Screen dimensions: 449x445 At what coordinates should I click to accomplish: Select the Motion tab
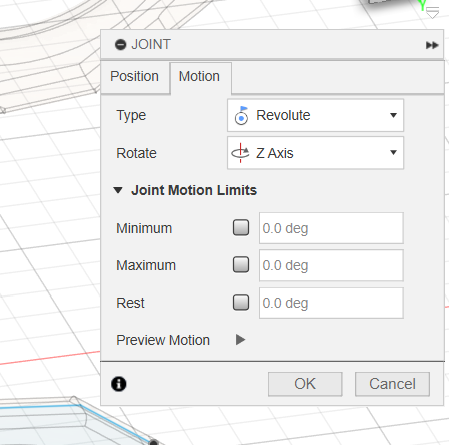[200, 77]
